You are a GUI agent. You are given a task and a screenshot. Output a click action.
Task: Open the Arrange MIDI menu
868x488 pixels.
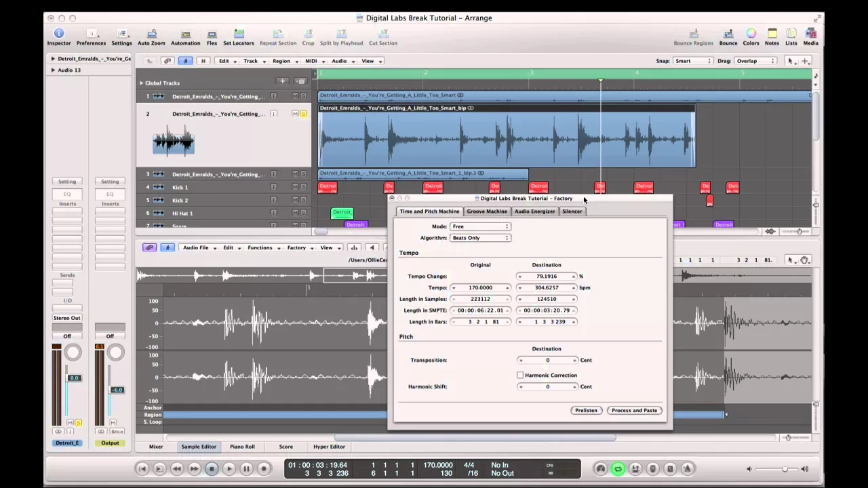[313, 61]
